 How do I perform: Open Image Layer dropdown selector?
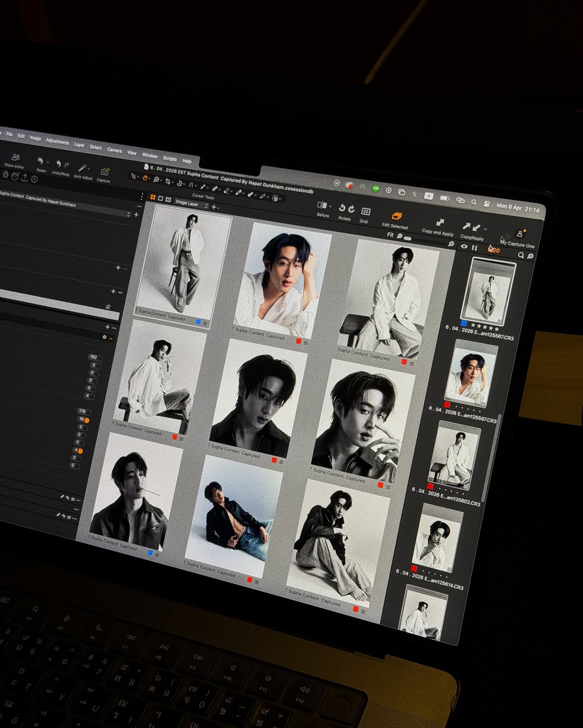[x=191, y=204]
